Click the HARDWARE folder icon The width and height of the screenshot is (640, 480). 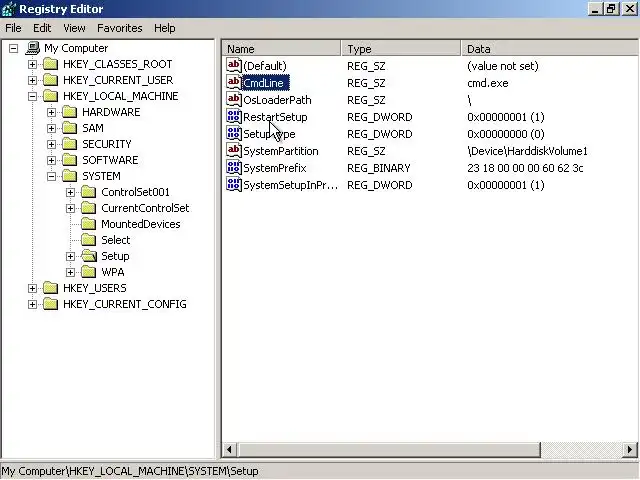[70, 112]
